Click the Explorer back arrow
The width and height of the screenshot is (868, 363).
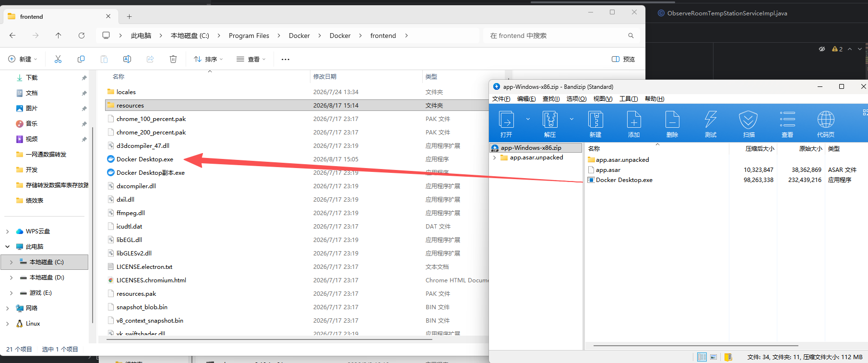click(x=12, y=36)
